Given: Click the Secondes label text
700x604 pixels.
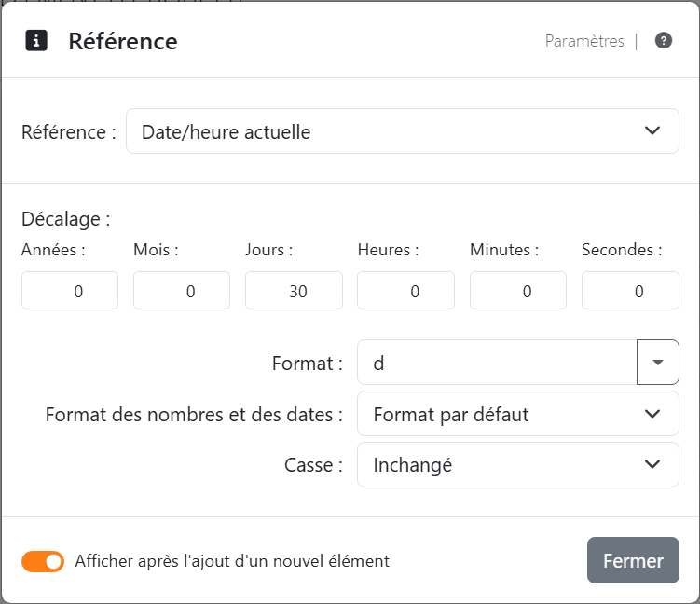Looking at the screenshot, I should tap(622, 250).
